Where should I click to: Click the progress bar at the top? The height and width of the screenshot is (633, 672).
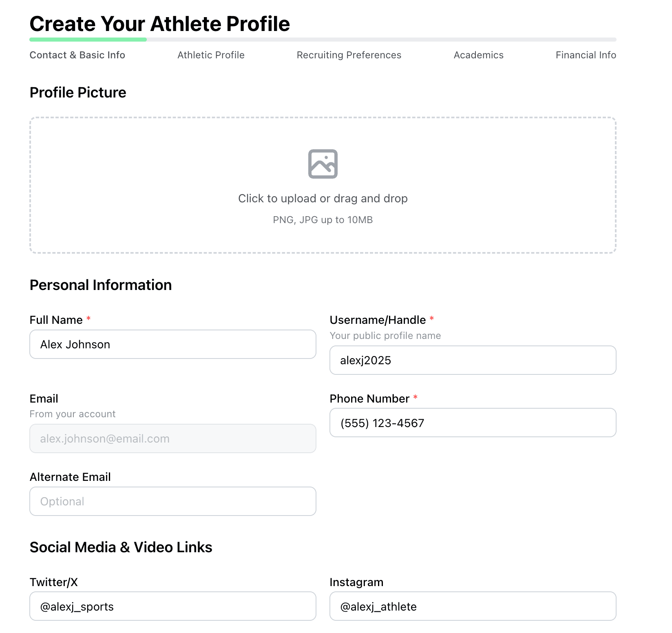pyautogui.click(x=323, y=40)
